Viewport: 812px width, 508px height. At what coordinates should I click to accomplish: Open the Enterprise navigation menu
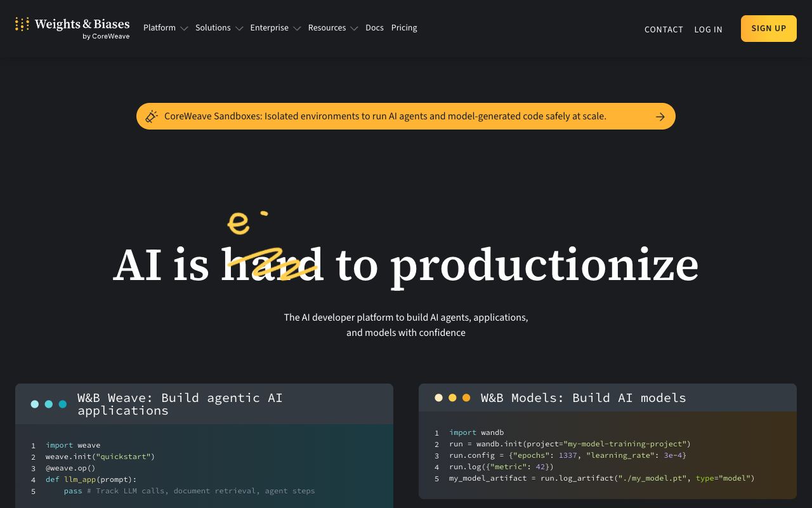pos(270,28)
